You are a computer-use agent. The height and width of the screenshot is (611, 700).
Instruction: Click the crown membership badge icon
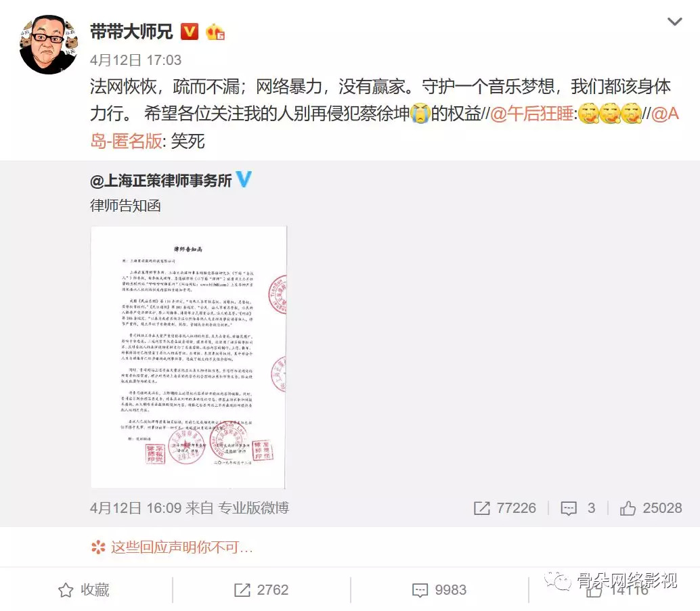point(215,32)
